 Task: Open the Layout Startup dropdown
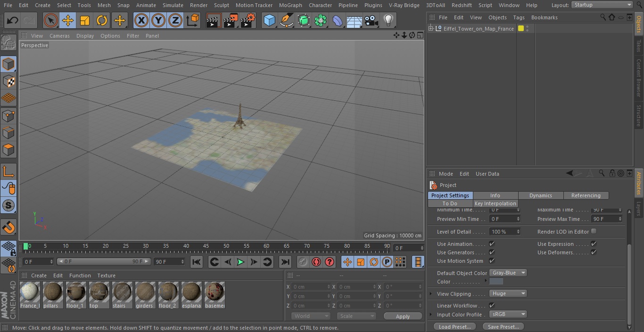coord(602,5)
